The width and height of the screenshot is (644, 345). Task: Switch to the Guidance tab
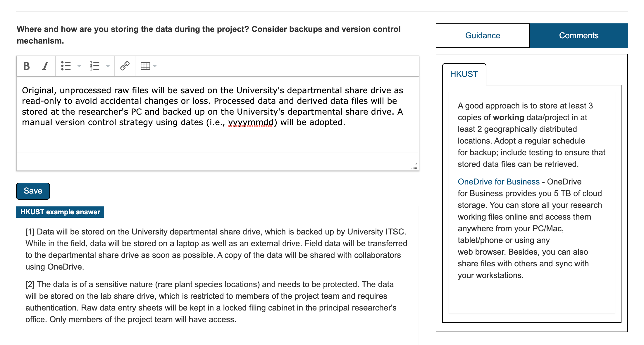[483, 36]
